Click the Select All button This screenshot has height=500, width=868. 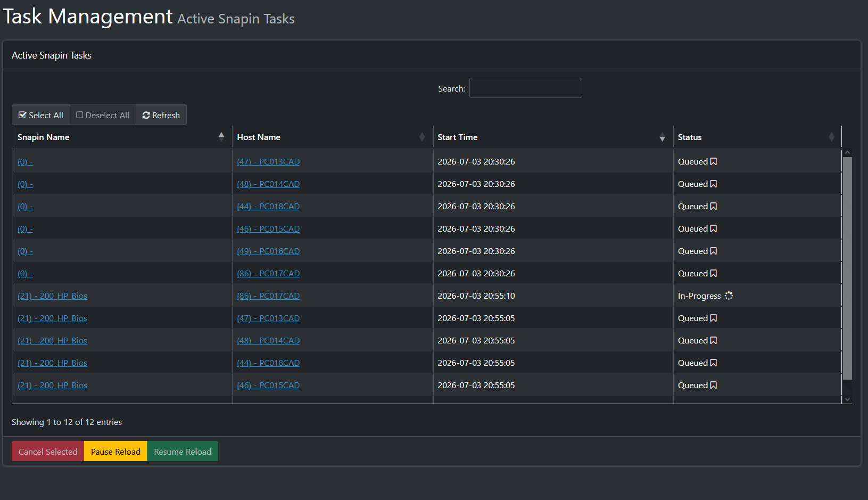point(41,115)
